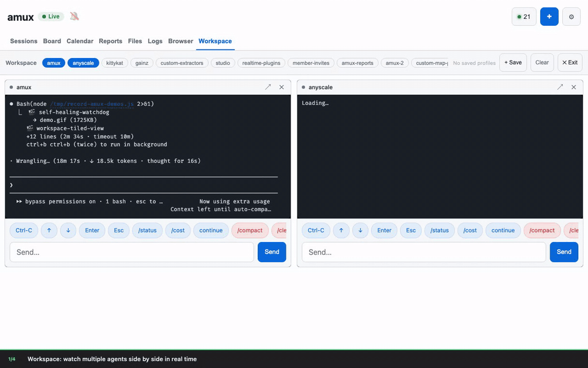This screenshot has width=588, height=368.
Task: Open the Reports tab
Action: (111, 41)
